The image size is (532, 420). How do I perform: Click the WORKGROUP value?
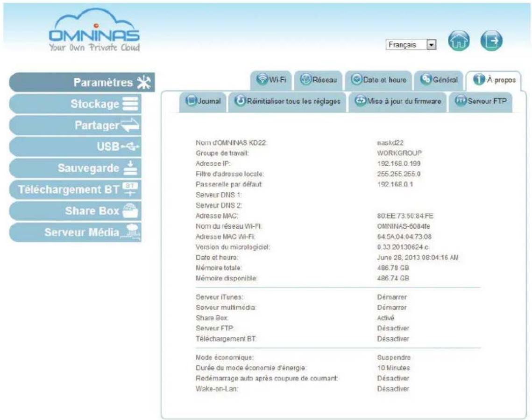[399, 153]
